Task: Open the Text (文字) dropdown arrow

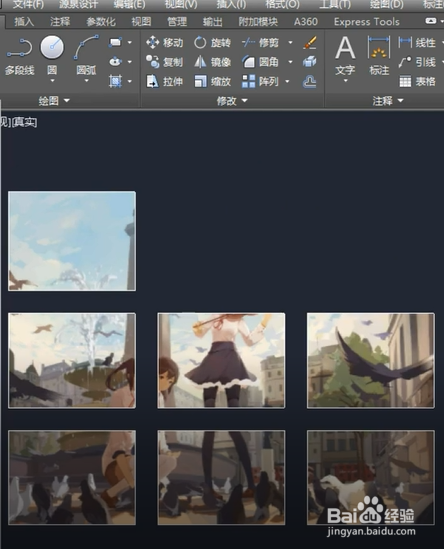Action: pos(345,81)
